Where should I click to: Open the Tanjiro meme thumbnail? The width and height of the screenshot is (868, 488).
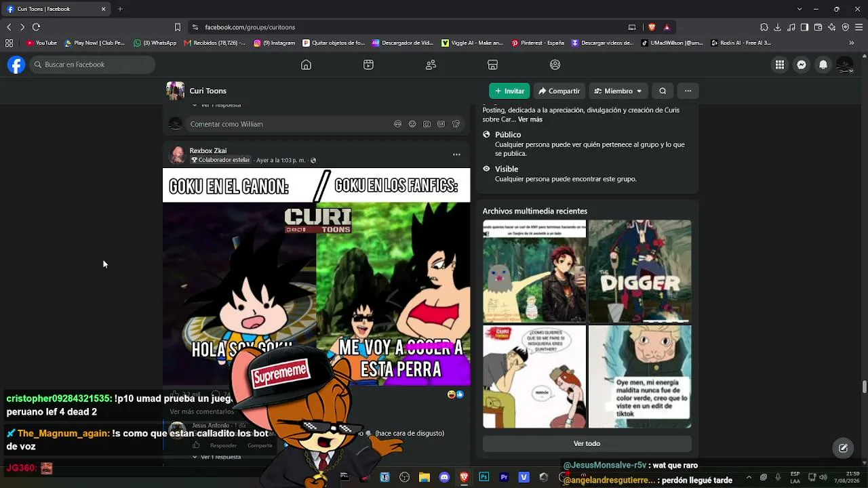click(x=534, y=271)
